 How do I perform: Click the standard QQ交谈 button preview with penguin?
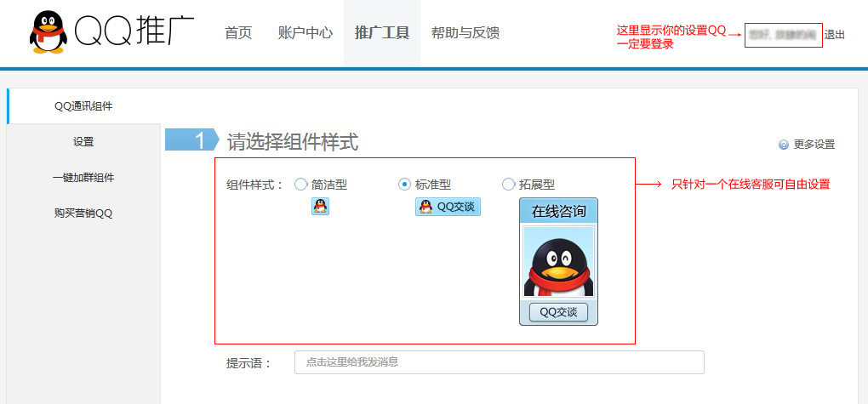[448, 207]
